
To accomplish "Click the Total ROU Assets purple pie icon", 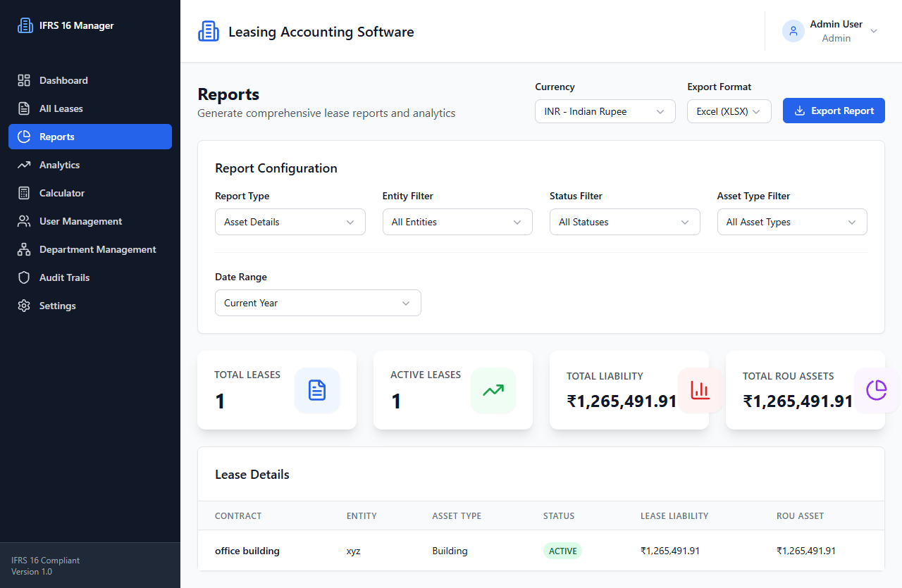I will tap(876, 390).
